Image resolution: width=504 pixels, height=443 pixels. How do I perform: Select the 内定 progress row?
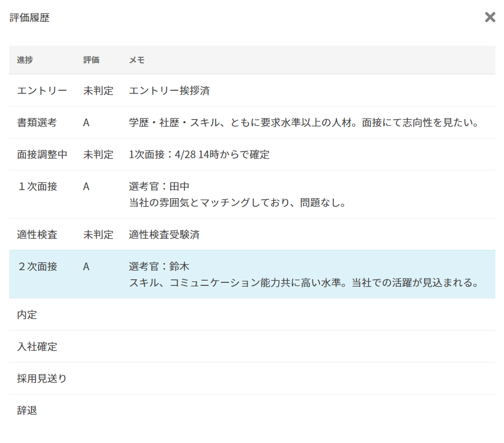(27, 315)
